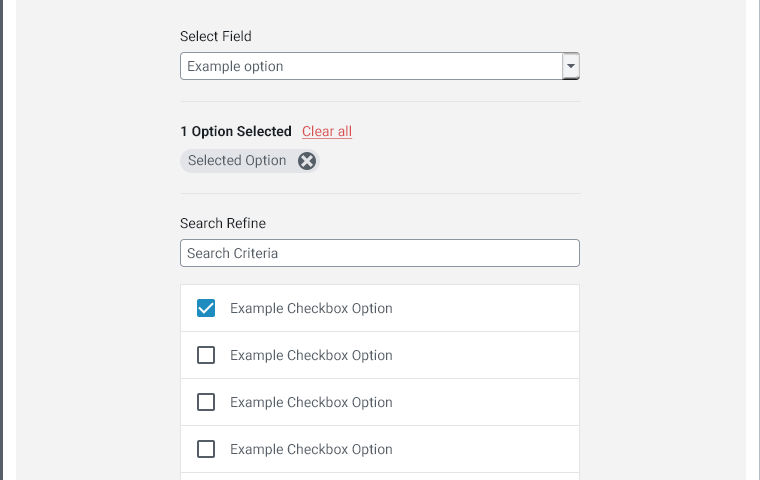Click the Search Refine label

coord(223,224)
